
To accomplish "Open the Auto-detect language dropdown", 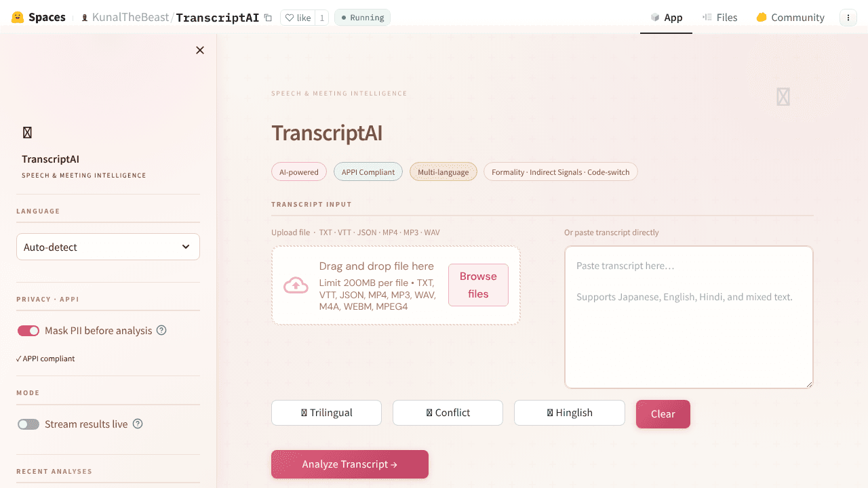I will (x=108, y=247).
